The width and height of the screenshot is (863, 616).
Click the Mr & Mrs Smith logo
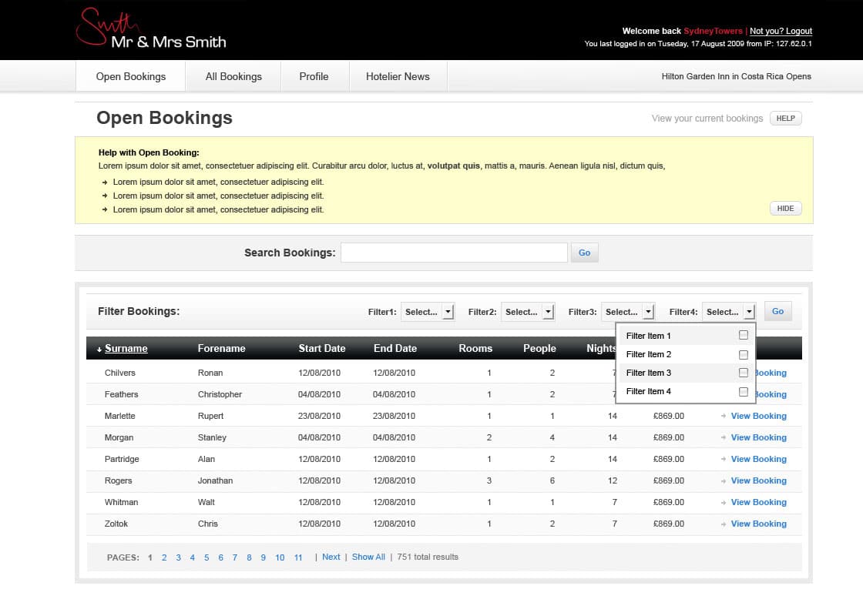(x=151, y=31)
